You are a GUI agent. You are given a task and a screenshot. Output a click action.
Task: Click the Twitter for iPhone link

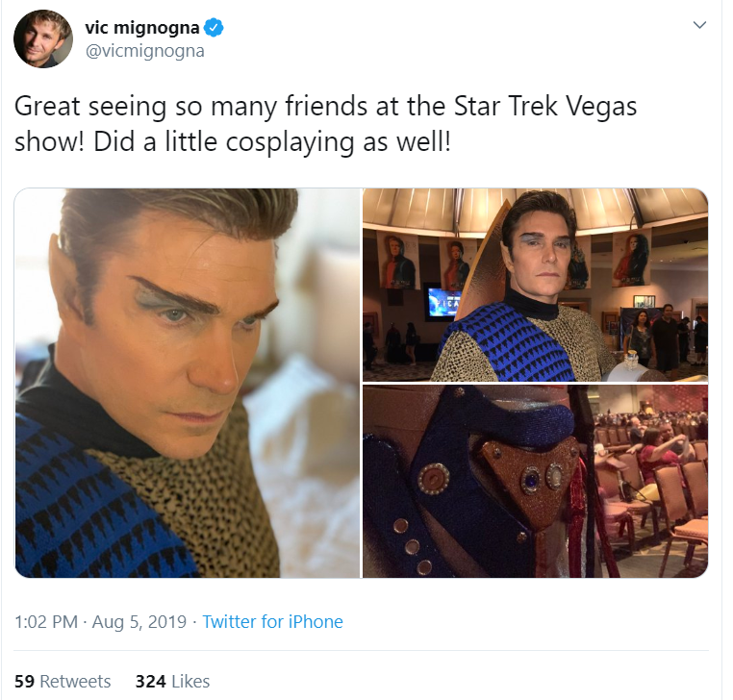[272, 622]
